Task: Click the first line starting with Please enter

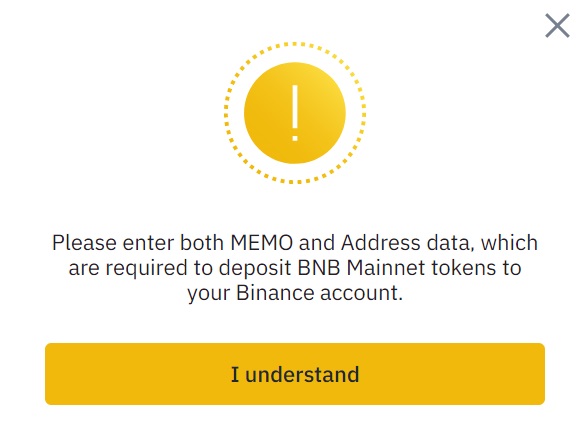Action: tap(295, 243)
